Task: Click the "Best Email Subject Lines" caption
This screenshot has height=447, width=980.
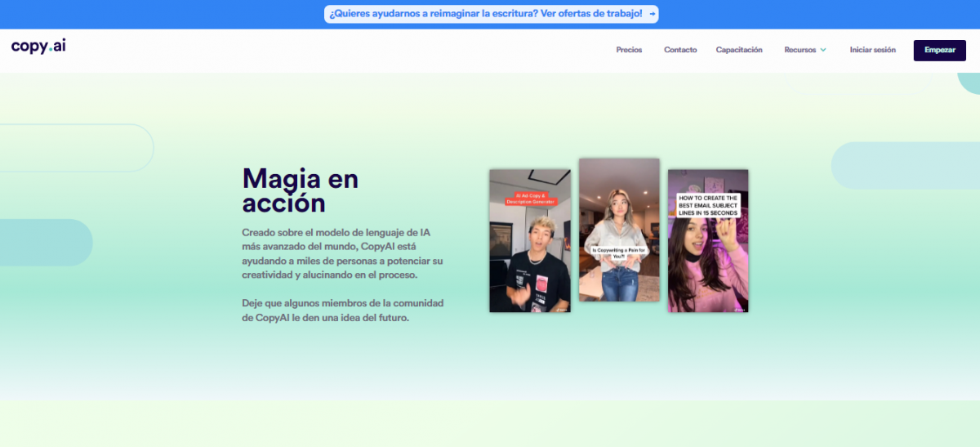Action: click(x=707, y=205)
